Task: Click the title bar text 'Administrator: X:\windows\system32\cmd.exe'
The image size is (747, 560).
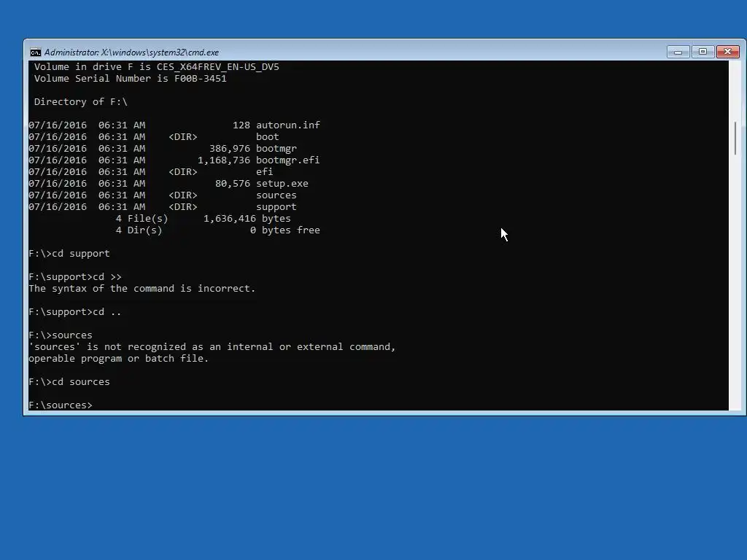Action: [131, 52]
